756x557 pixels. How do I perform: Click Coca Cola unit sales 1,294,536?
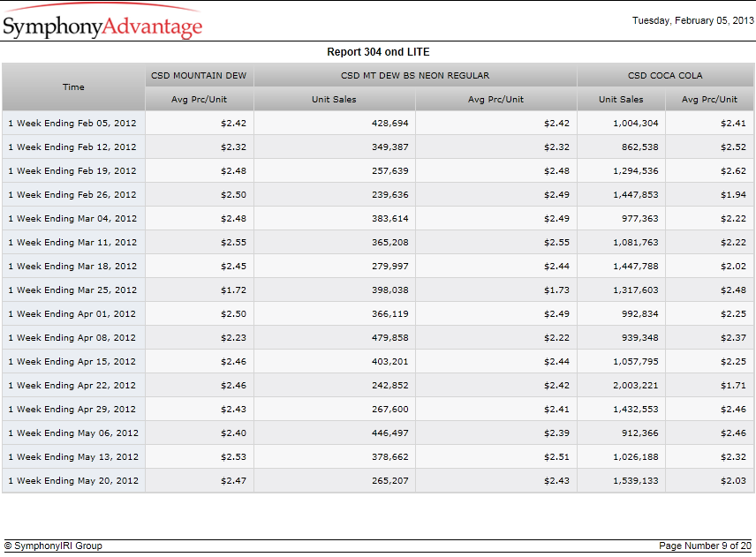tap(636, 171)
